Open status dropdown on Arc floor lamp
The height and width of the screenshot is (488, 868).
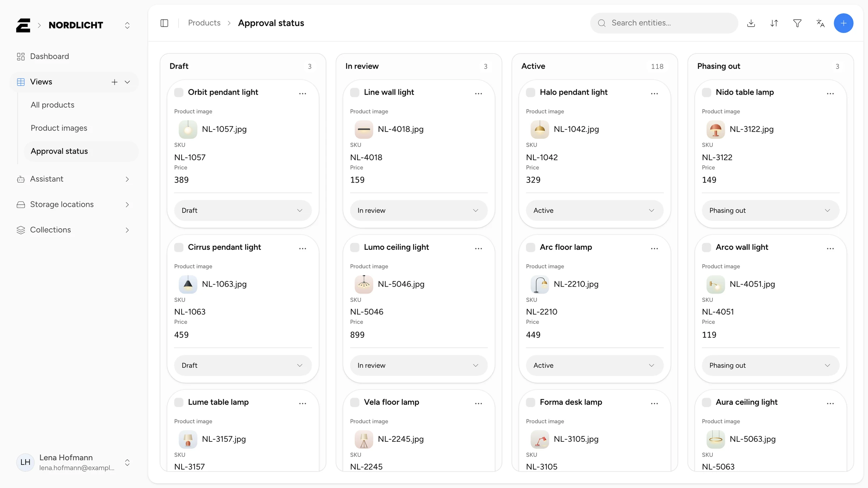point(595,365)
